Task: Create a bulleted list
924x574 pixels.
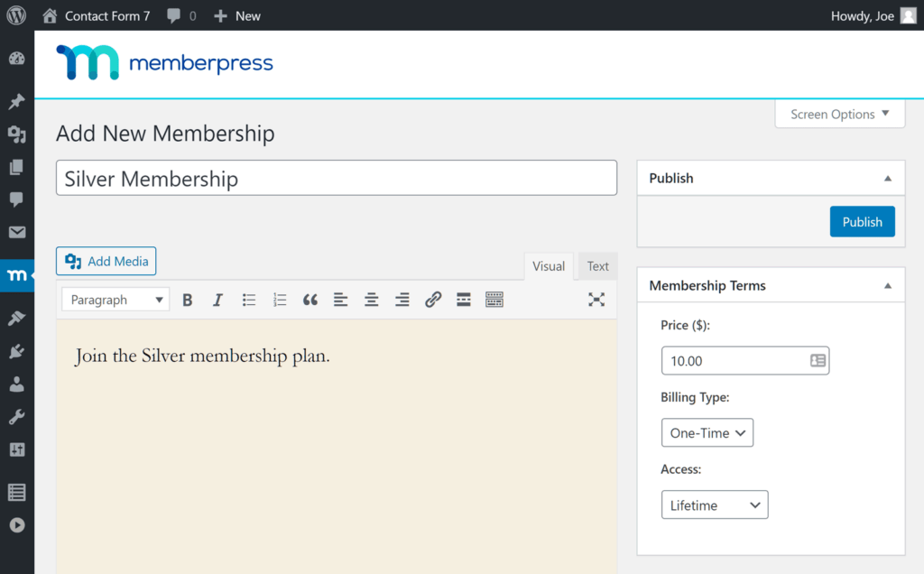Action: point(248,299)
